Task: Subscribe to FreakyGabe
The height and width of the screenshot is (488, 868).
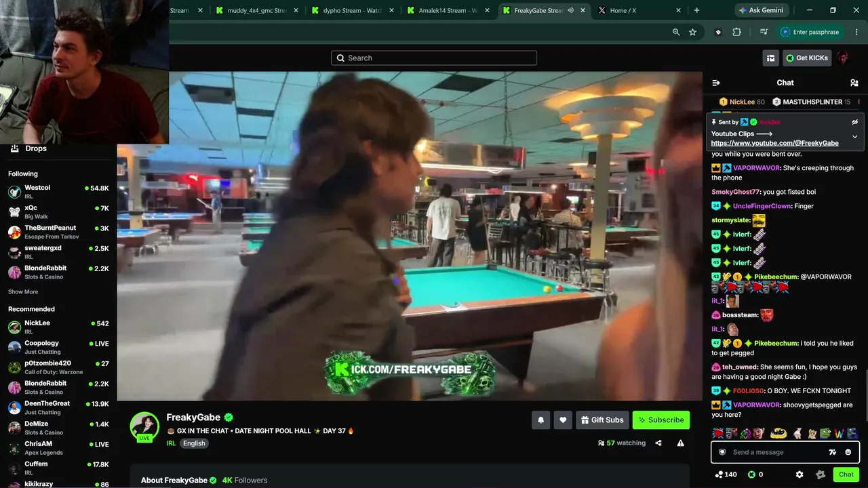Action: pos(661,420)
